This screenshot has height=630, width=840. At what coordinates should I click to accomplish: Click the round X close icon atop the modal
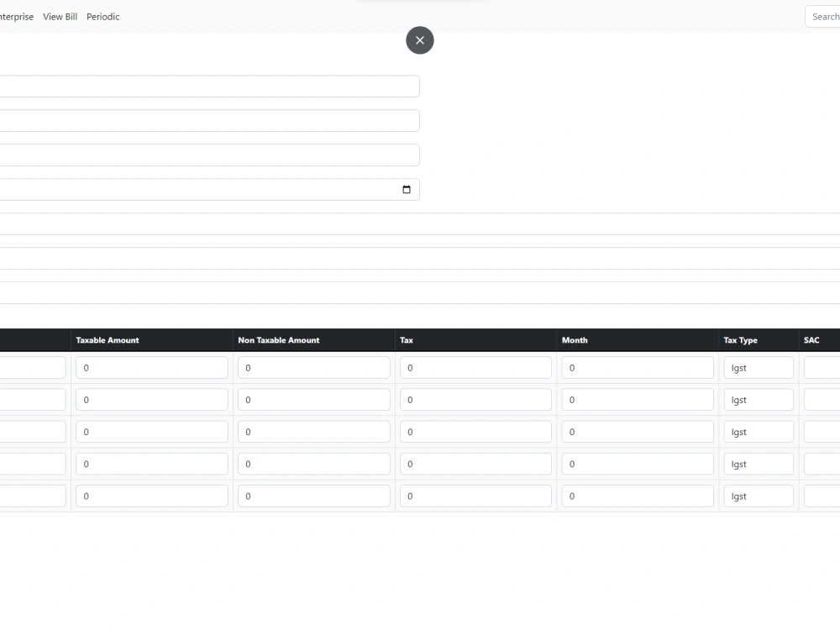(420, 39)
